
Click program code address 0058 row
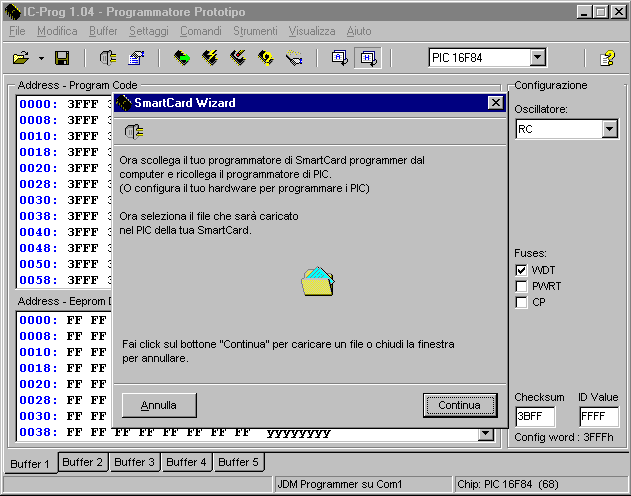(x=64, y=280)
